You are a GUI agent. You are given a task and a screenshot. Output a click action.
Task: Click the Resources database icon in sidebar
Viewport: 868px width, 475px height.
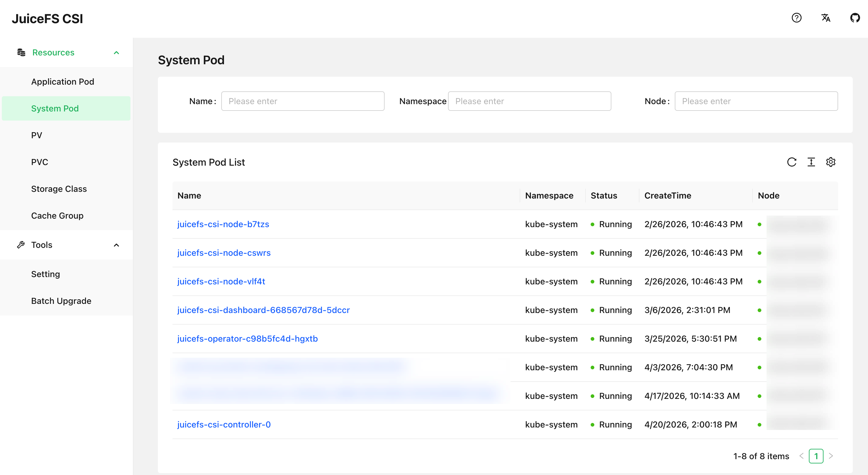21,52
